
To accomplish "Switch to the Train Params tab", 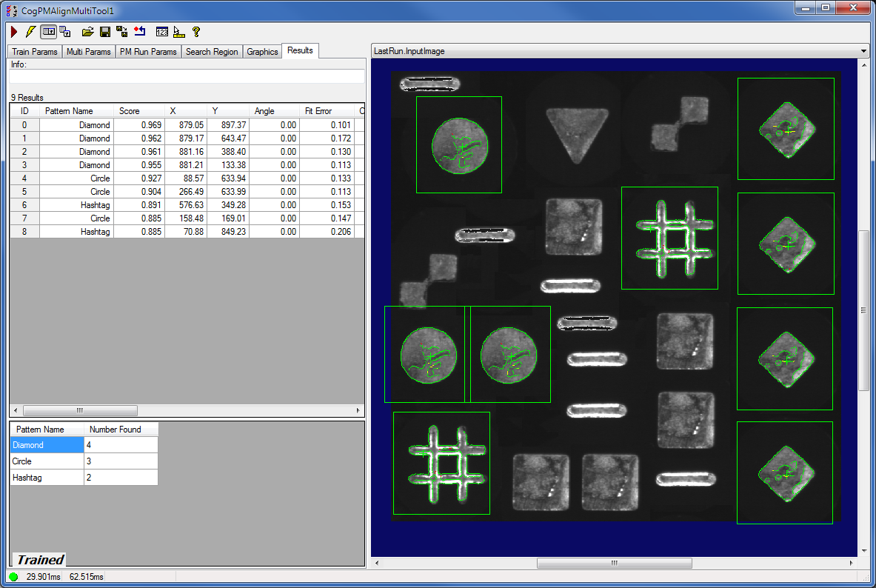I will (x=34, y=51).
